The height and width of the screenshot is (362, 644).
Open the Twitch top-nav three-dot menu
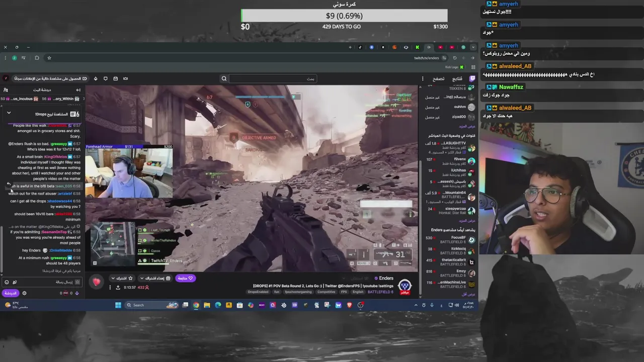click(423, 78)
